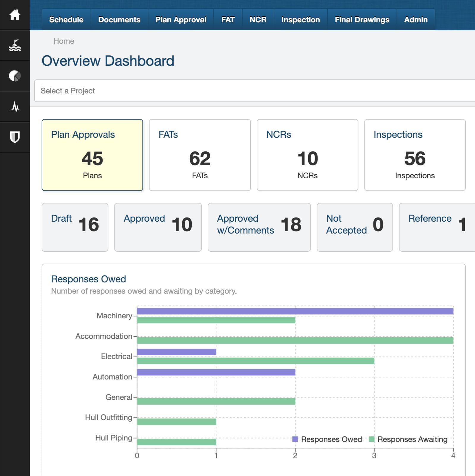The height and width of the screenshot is (476, 475).
Task: Open the shield sidebar icon
Action: click(x=15, y=137)
